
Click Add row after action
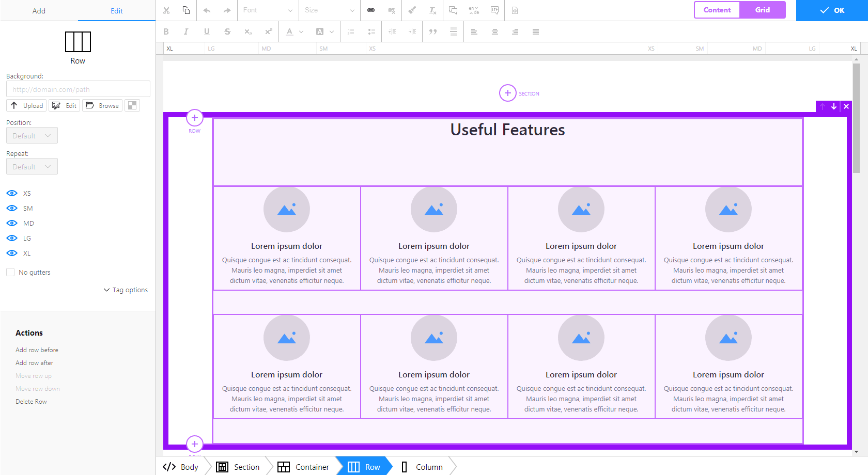34,363
